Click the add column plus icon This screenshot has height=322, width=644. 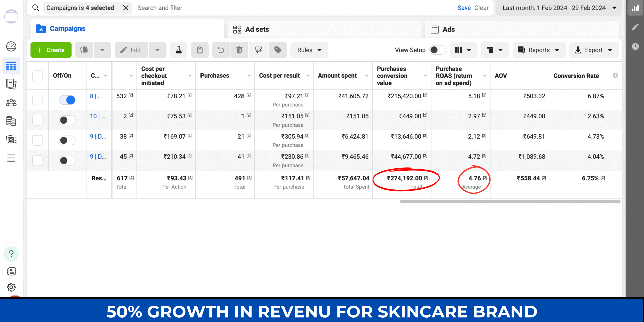615,75
